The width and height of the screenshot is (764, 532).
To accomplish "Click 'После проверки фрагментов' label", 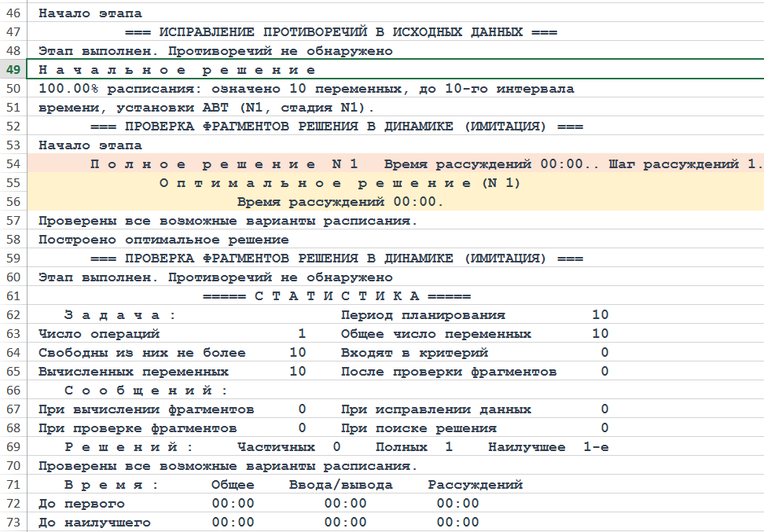I will pyautogui.click(x=449, y=372).
